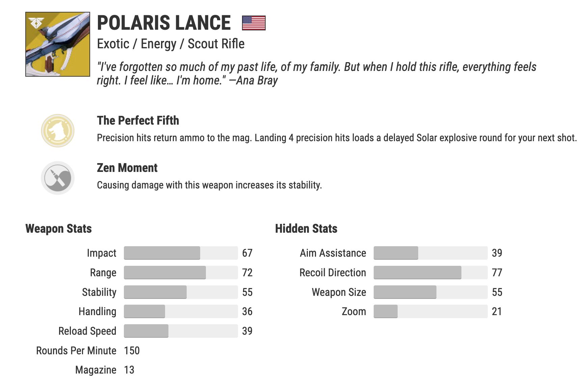Click the Zen Moment perk name
Screen dimensions: 588x383
click(x=127, y=168)
